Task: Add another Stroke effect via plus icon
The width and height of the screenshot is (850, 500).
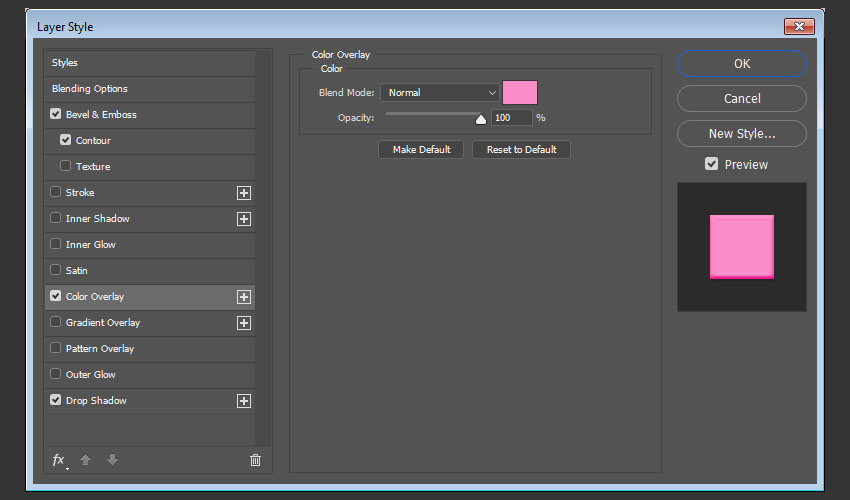Action: coord(243,193)
